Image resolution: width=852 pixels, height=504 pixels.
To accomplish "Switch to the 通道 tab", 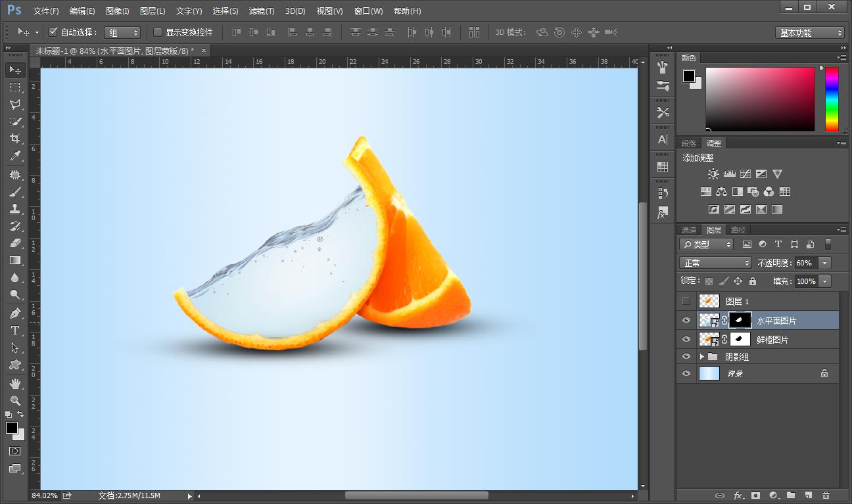I will click(x=688, y=230).
